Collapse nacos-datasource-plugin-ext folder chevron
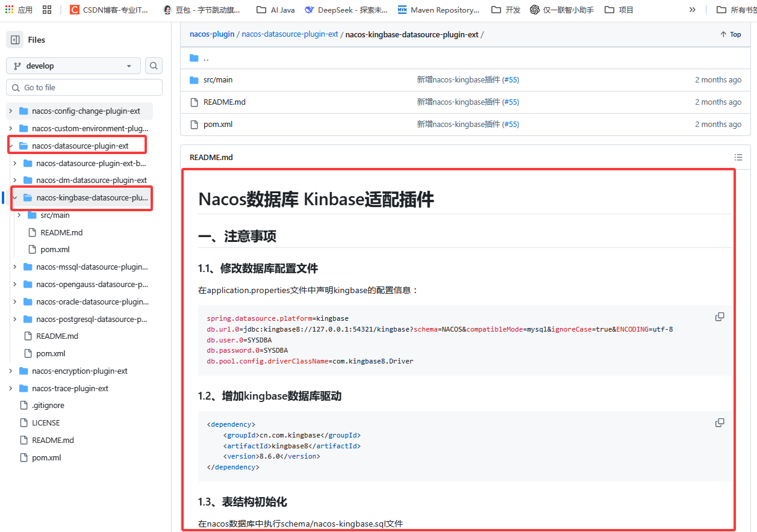The width and height of the screenshot is (757, 532). 11,146
